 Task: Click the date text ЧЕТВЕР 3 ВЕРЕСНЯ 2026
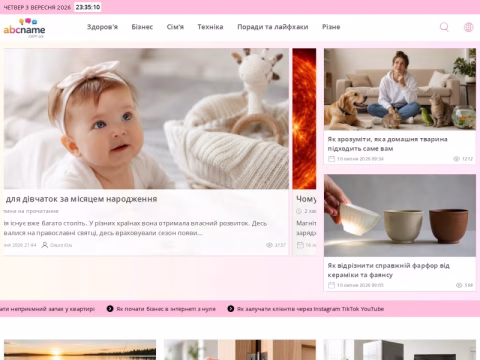pyautogui.click(x=37, y=7)
